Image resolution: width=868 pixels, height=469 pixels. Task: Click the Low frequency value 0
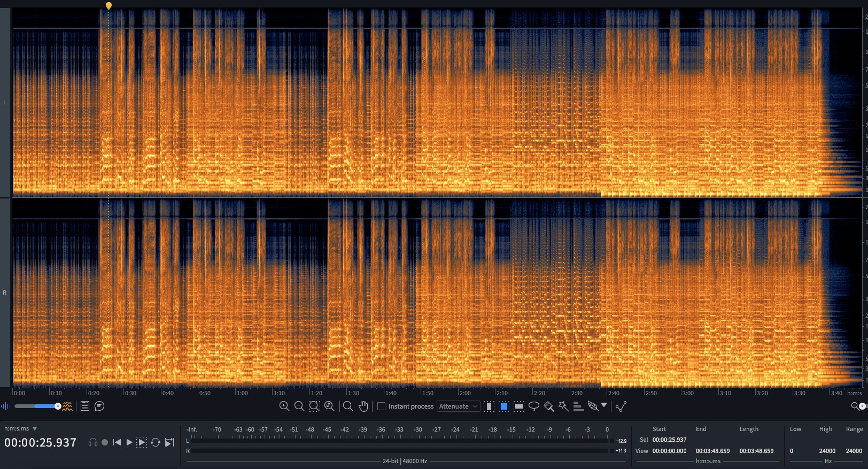792,451
